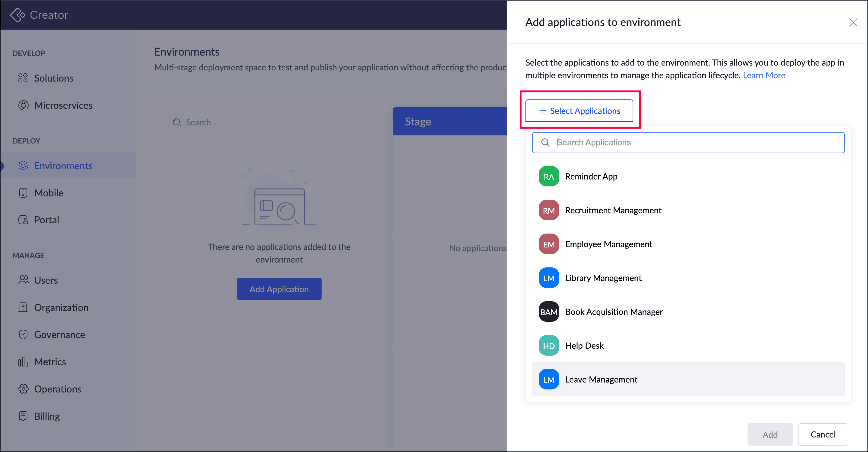Click the HD Help Desk avatar

coord(549,346)
